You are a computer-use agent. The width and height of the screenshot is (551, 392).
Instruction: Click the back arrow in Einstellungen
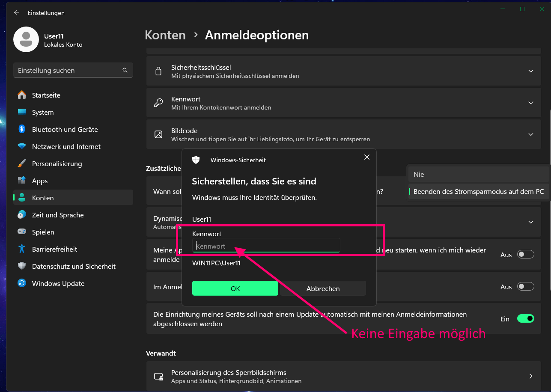(x=17, y=13)
